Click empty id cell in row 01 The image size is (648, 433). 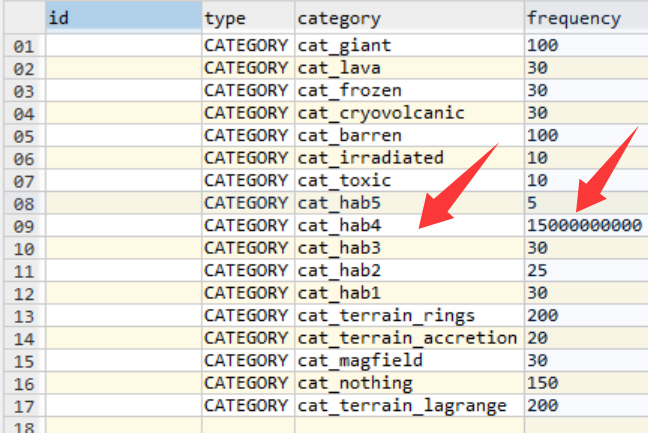click(x=124, y=45)
